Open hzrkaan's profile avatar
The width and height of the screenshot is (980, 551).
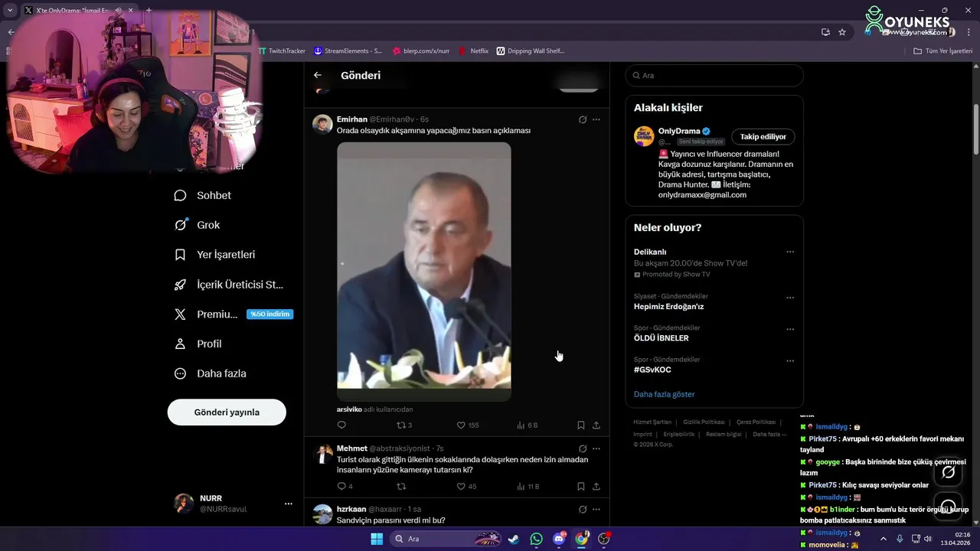[322, 514]
